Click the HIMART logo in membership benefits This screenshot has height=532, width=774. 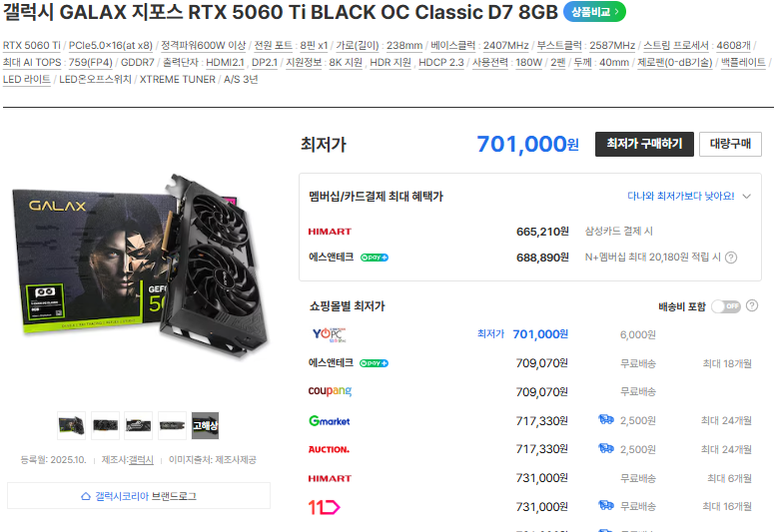pos(330,232)
